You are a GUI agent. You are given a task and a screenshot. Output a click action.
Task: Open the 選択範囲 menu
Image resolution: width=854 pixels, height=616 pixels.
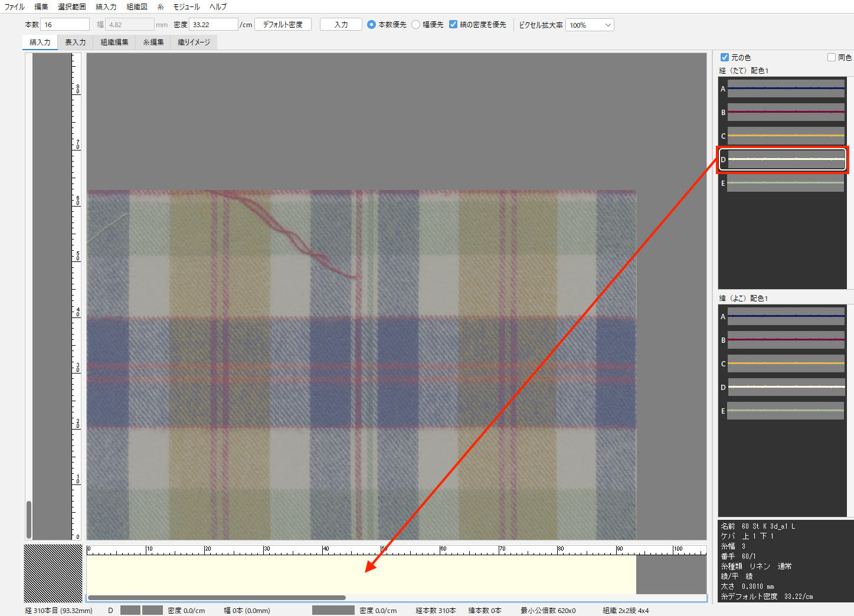(x=71, y=6)
